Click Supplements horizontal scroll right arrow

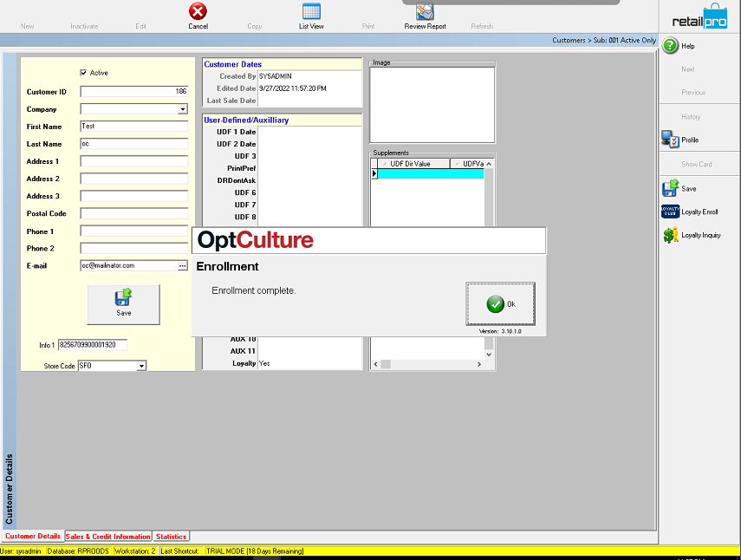[x=479, y=364]
